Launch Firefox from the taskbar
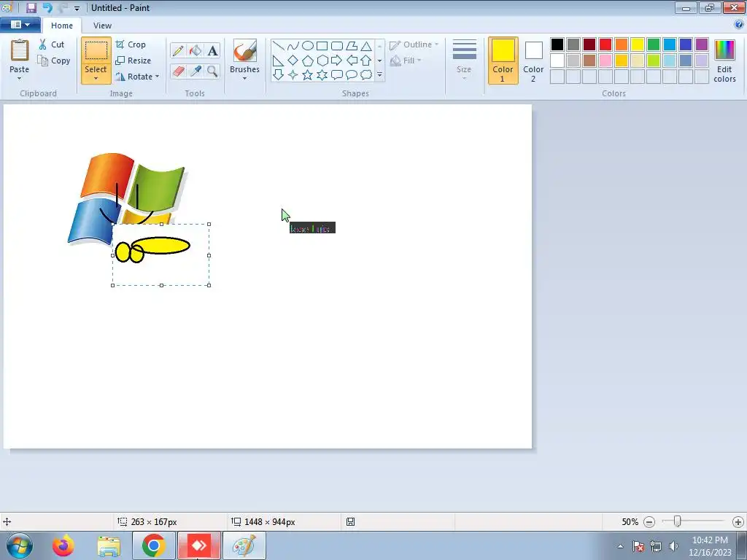The image size is (747, 560). [63, 545]
